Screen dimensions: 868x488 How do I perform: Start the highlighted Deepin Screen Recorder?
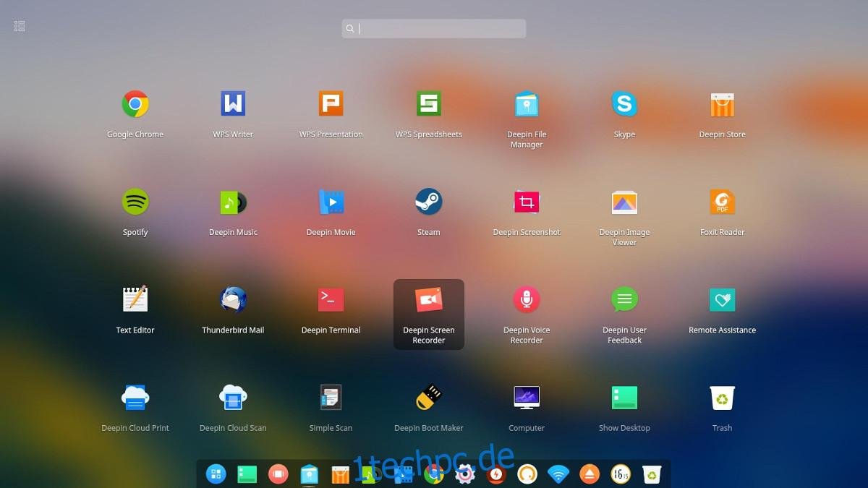pos(428,299)
